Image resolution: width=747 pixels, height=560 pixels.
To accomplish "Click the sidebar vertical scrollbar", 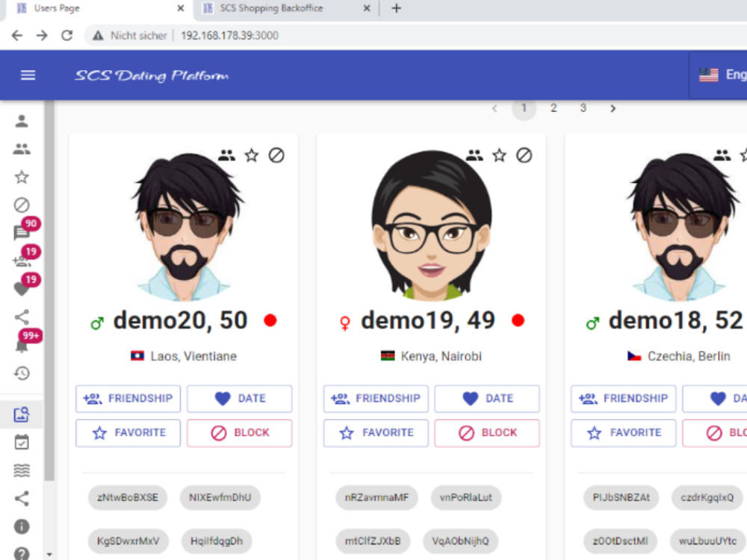I will pyautogui.click(x=49, y=290).
